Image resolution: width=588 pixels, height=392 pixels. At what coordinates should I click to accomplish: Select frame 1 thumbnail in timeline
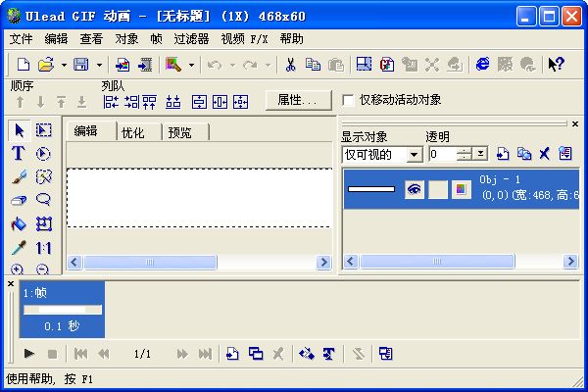[x=61, y=310]
